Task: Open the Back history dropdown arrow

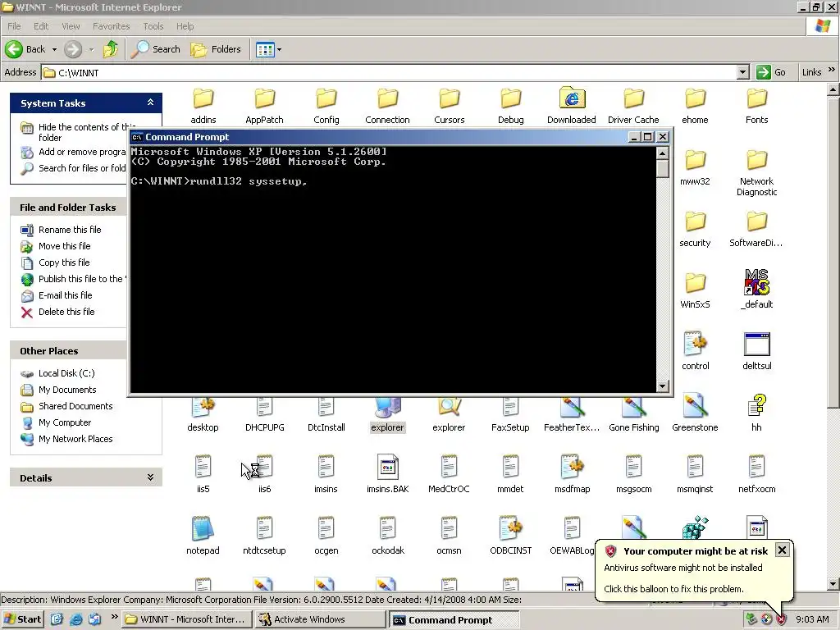Action: coord(54,50)
